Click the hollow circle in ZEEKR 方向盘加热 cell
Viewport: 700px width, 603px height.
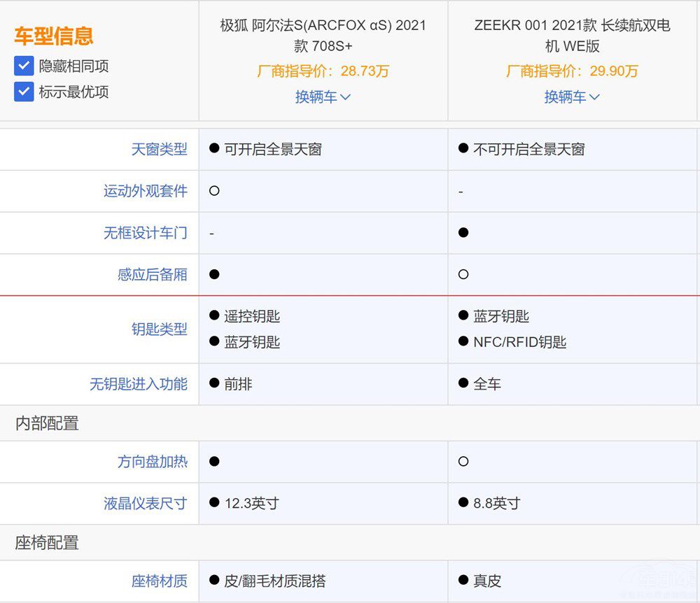[463, 461]
